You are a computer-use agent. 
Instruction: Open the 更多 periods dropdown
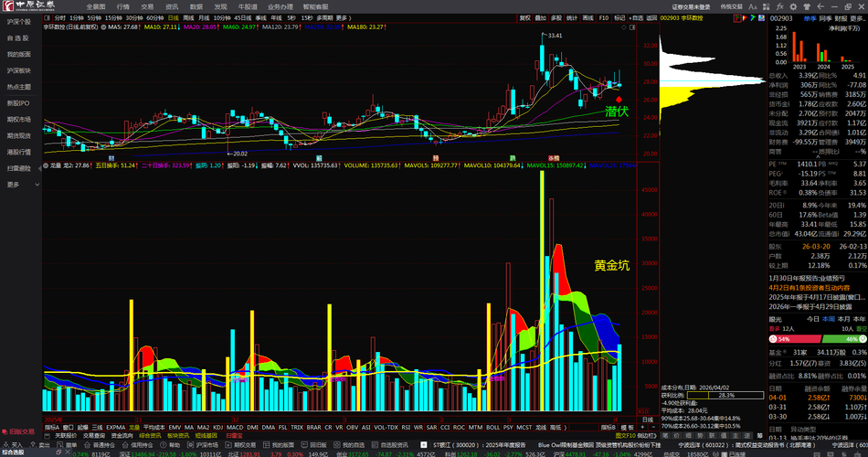[x=343, y=18]
